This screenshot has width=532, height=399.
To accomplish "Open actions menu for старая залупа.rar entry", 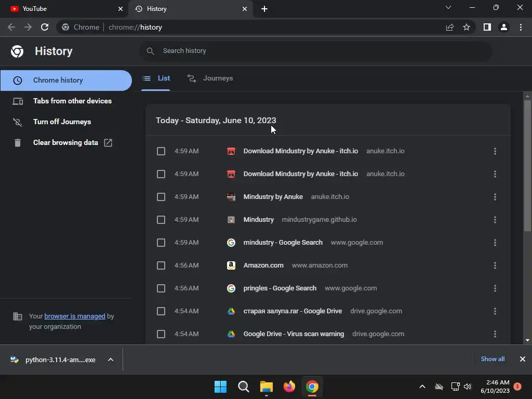I will tap(495, 311).
